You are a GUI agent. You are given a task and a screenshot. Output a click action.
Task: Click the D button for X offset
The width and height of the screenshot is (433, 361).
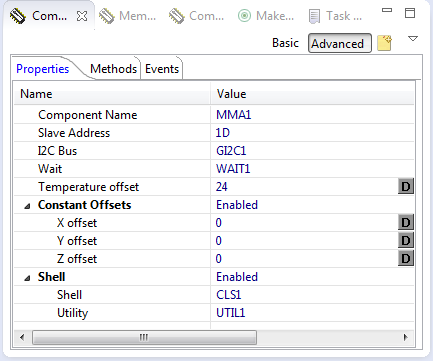tap(406, 222)
